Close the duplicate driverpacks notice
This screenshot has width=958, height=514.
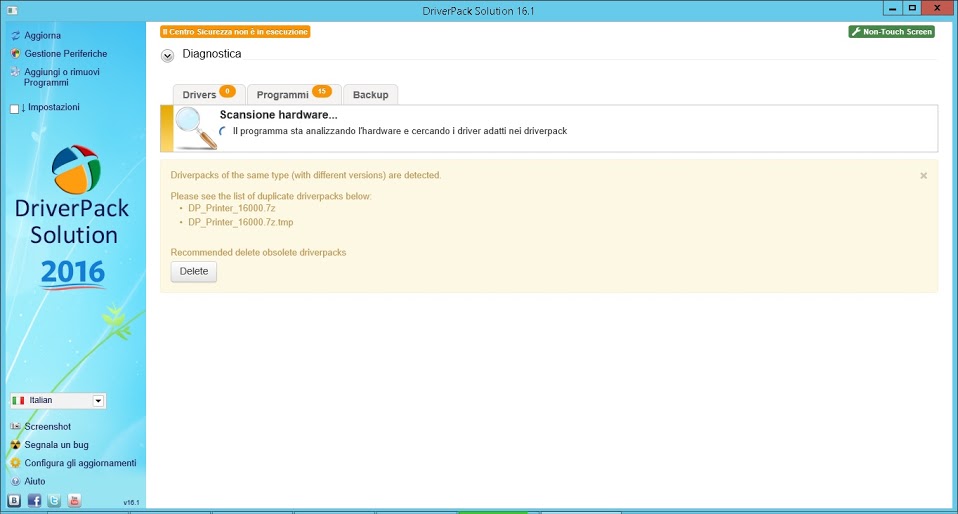923,176
